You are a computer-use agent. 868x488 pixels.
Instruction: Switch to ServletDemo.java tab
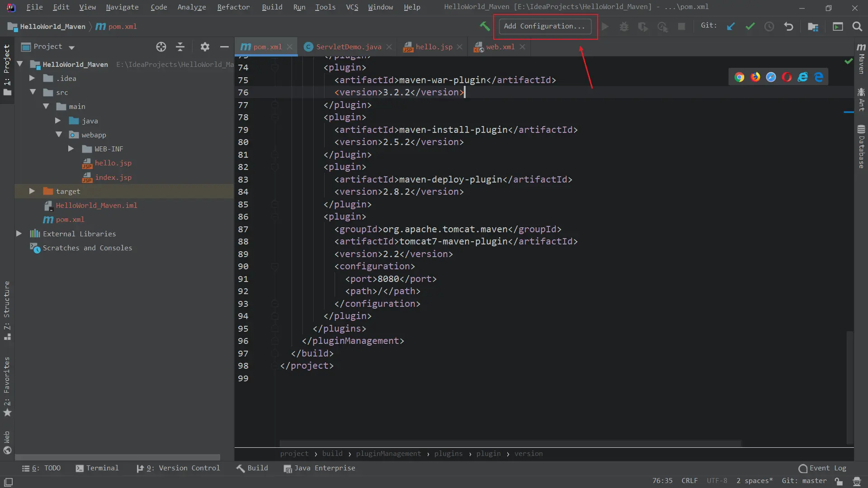pos(348,47)
